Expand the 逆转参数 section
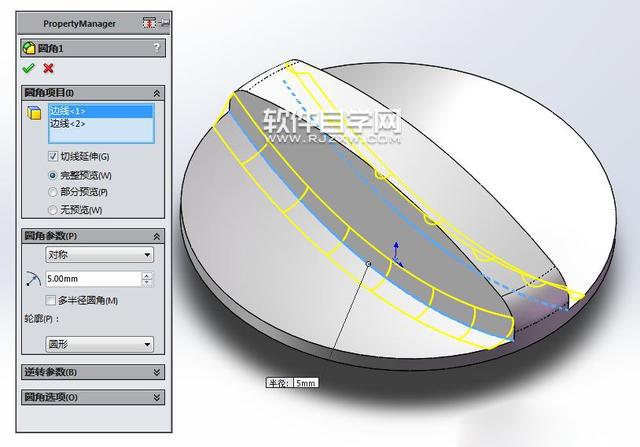This screenshot has width=640, height=447. click(157, 372)
